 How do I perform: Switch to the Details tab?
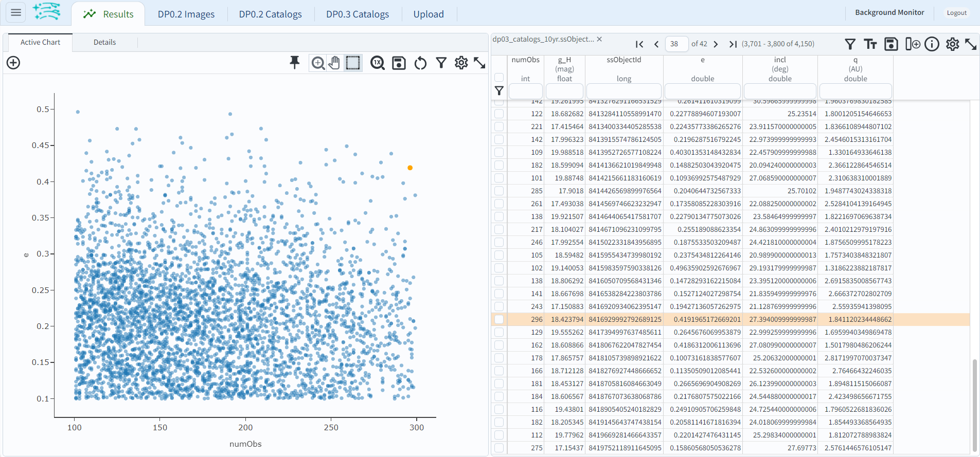(105, 43)
